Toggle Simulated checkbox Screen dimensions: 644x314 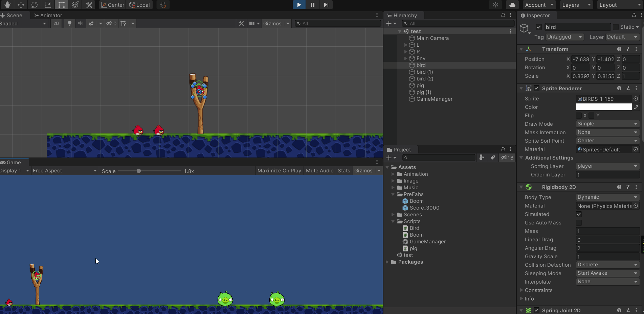pos(579,214)
